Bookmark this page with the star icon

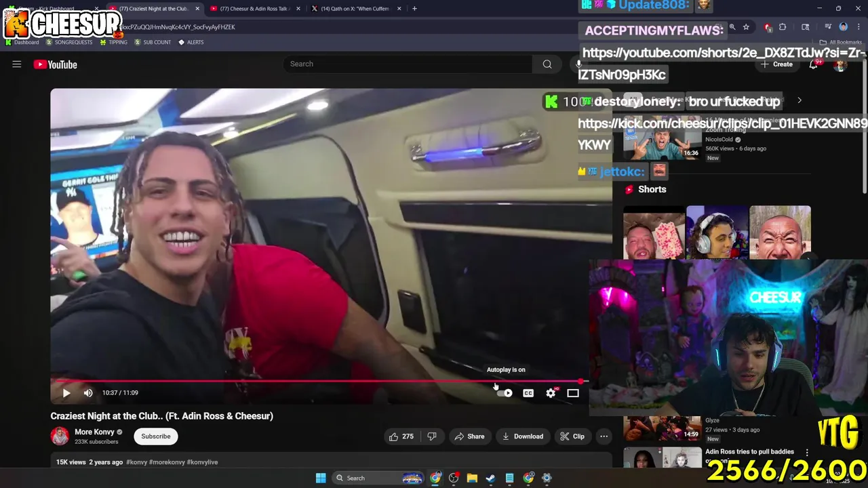tap(746, 27)
